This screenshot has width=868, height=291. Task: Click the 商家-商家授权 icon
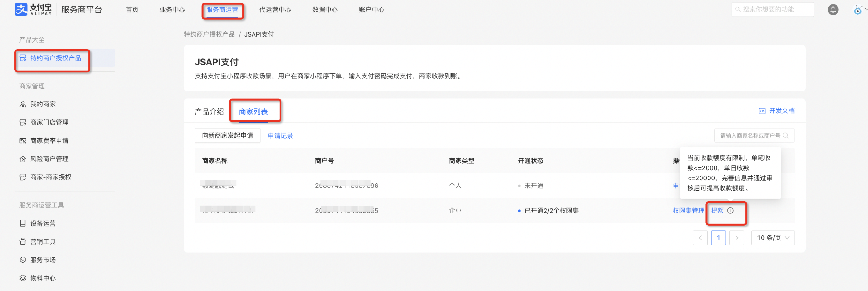pos(23,177)
